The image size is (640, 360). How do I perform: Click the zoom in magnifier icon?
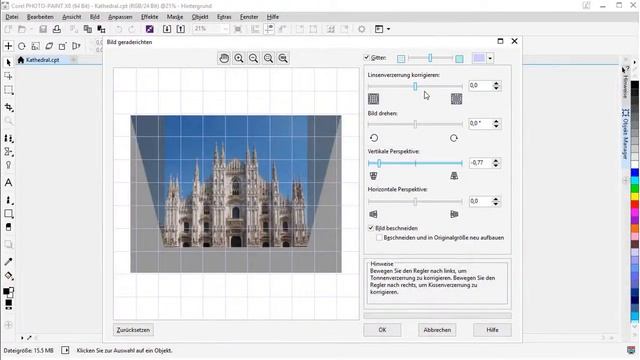pyautogui.click(x=239, y=58)
